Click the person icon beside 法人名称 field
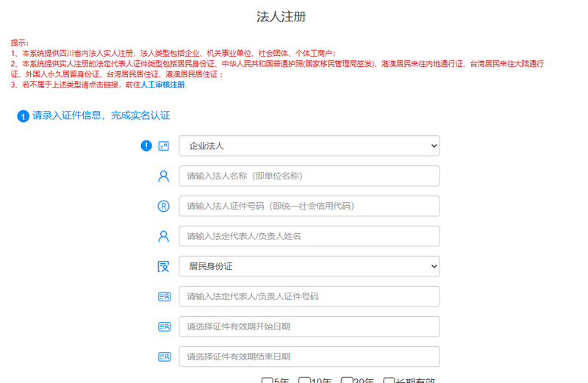The height and width of the screenshot is (383, 588). (164, 176)
